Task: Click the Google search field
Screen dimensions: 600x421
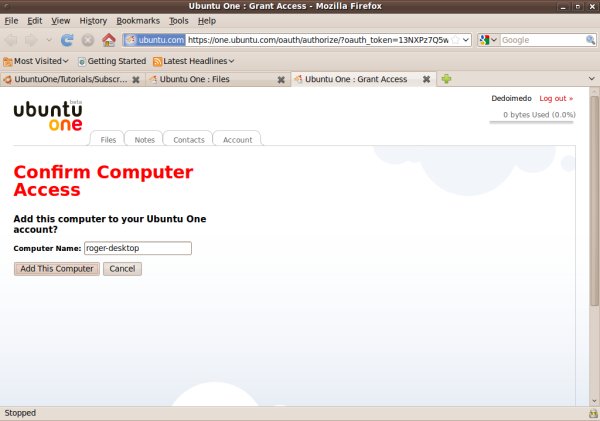Action: tap(543, 40)
